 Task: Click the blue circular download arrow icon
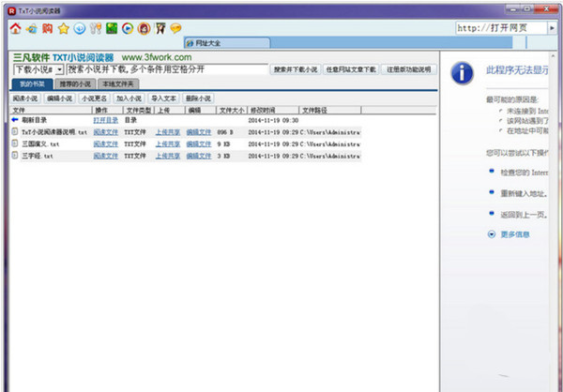click(79, 28)
